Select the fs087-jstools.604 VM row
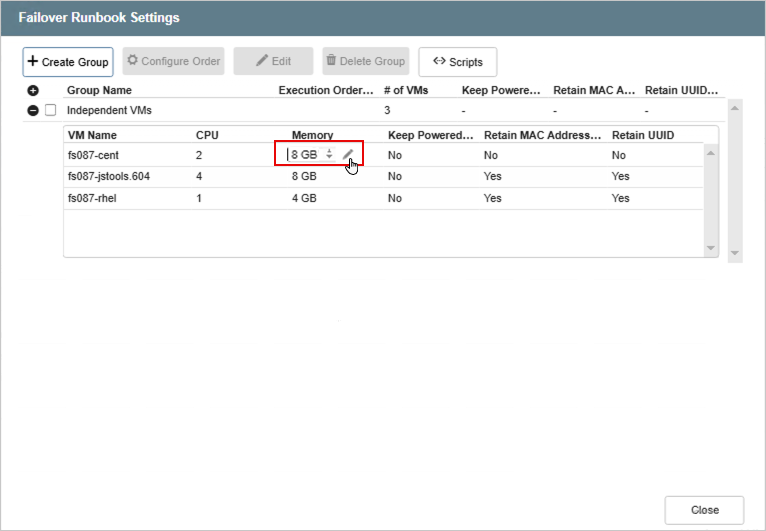The image size is (766, 531). pyautogui.click(x=108, y=176)
